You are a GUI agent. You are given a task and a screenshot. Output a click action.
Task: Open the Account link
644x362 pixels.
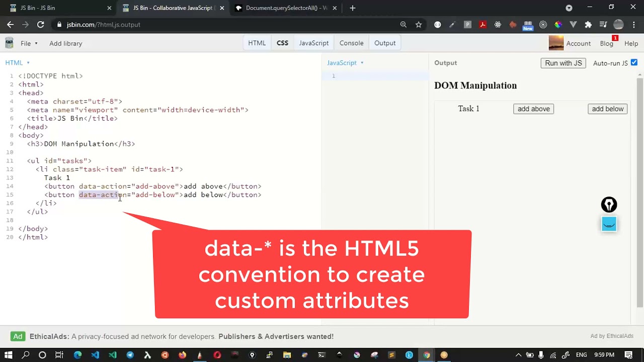pos(578,43)
